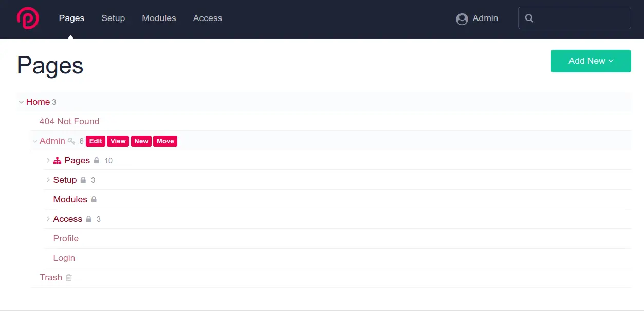The height and width of the screenshot is (324, 644).
Task: Select the Admin page label
Action: pyautogui.click(x=52, y=141)
